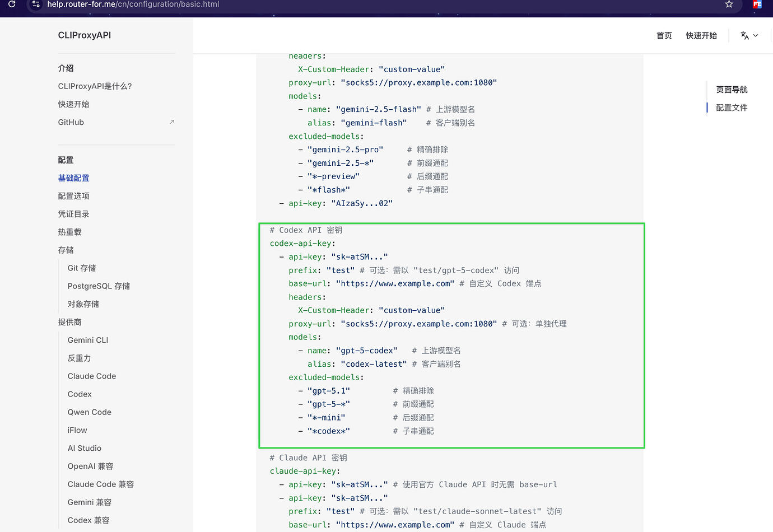This screenshot has height=532, width=773.
Task: Open 配置选项 in the sidebar
Action: pos(74,196)
